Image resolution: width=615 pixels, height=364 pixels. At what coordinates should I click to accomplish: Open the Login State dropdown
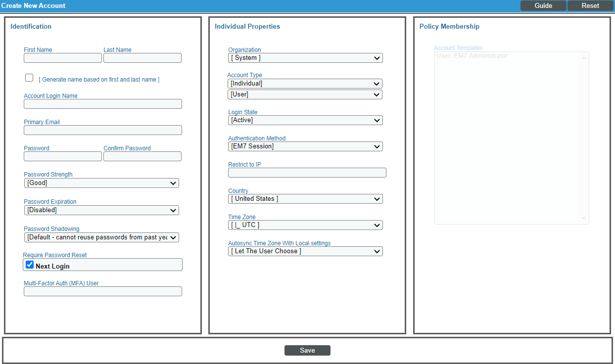(x=305, y=120)
